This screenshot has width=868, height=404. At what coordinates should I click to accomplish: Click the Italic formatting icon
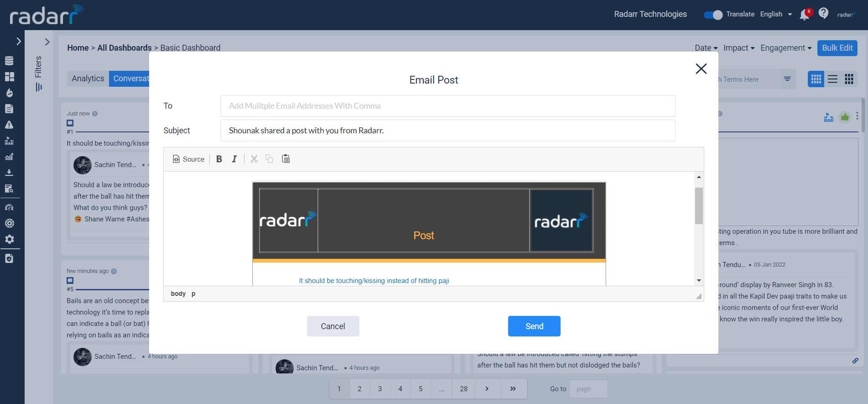[x=234, y=159]
